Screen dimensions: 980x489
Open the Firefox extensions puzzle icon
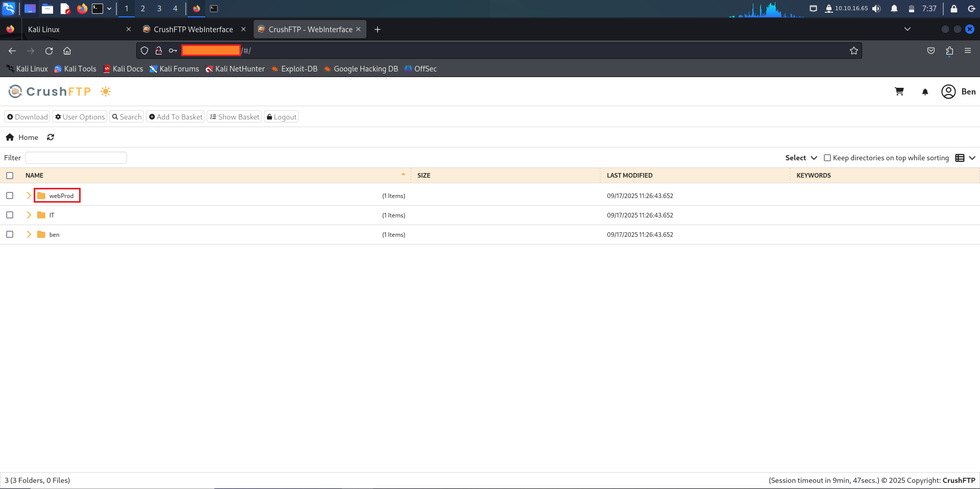pyautogui.click(x=949, y=51)
